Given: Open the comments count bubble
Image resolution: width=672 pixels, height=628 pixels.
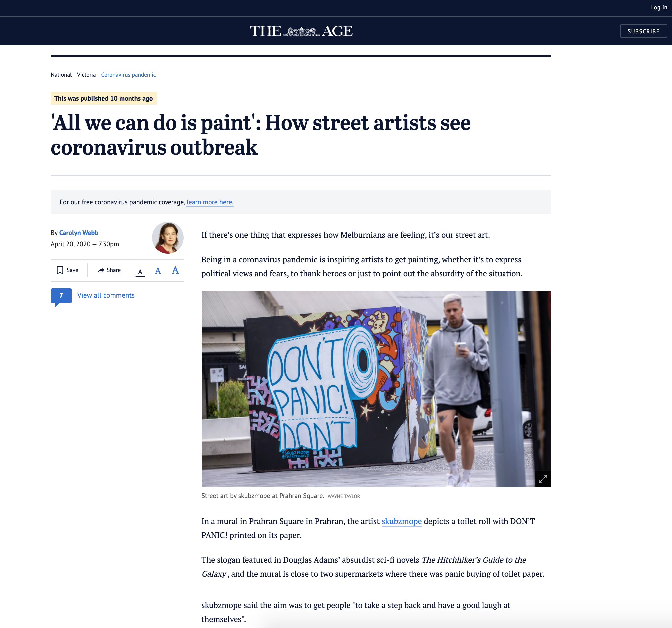Looking at the screenshot, I should 61,296.
